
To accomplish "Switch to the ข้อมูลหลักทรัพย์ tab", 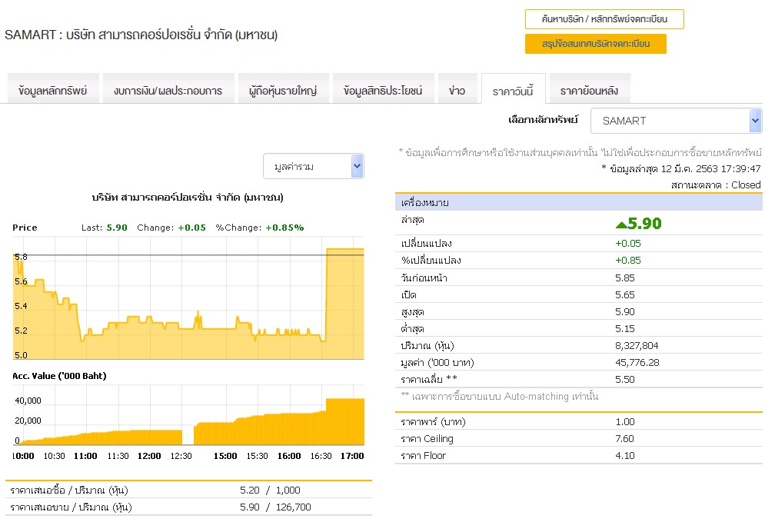I will (53, 90).
